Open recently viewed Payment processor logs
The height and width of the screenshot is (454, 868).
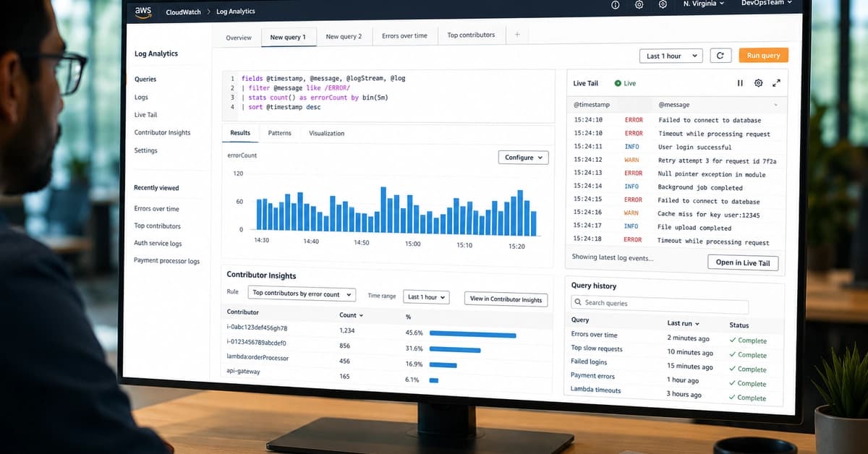[166, 261]
